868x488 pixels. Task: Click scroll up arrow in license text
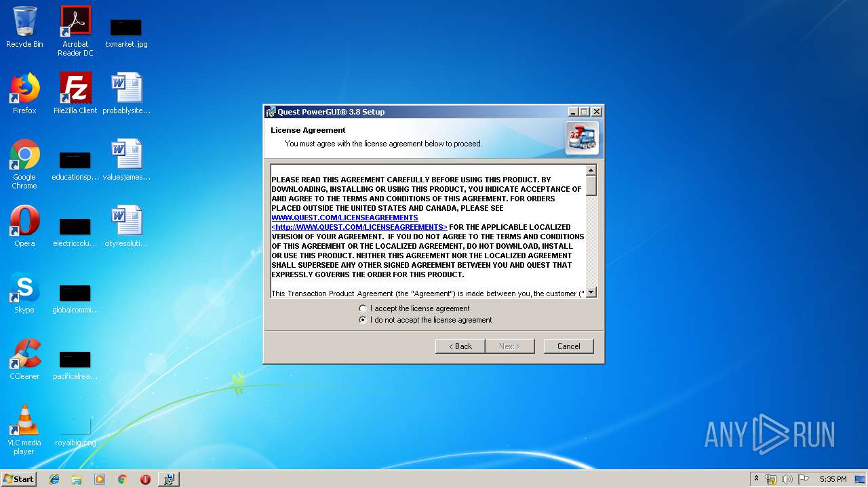591,170
